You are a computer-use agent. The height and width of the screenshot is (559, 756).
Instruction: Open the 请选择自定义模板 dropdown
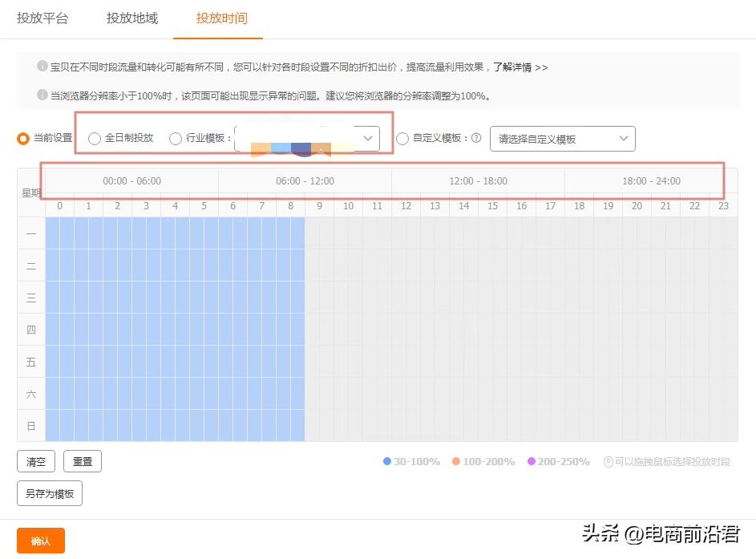[x=562, y=138]
